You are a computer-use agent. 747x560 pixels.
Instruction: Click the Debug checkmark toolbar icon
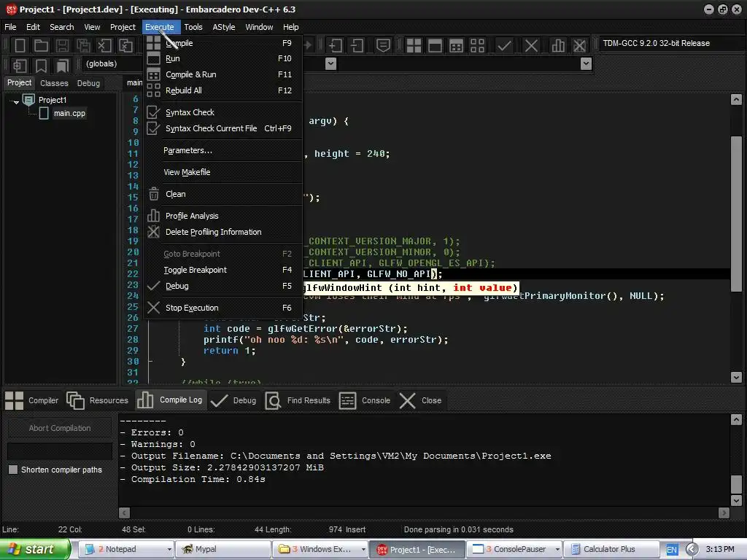pyautogui.click(x=504, y=46)
